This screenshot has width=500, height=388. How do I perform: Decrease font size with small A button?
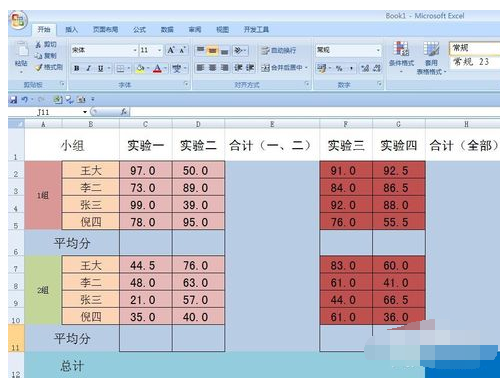point(182,50)
